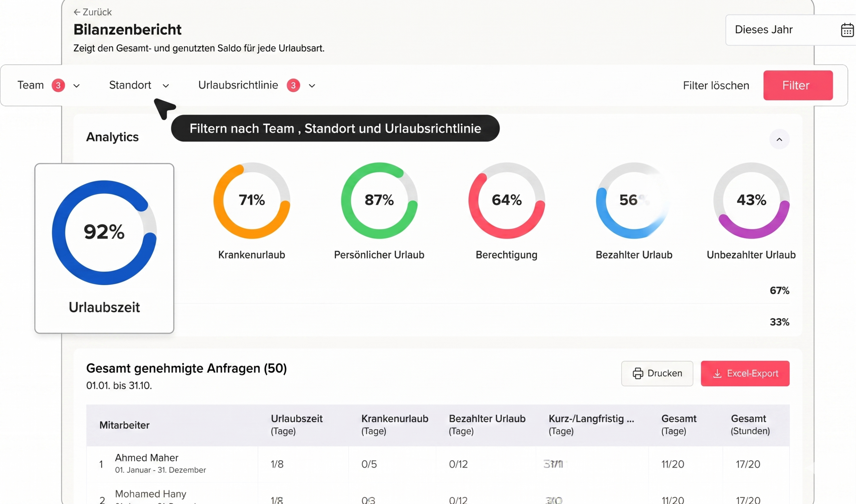Click Filter löschen to clear filters
Screen dimensions: 856x504
[x=716, y=86]
